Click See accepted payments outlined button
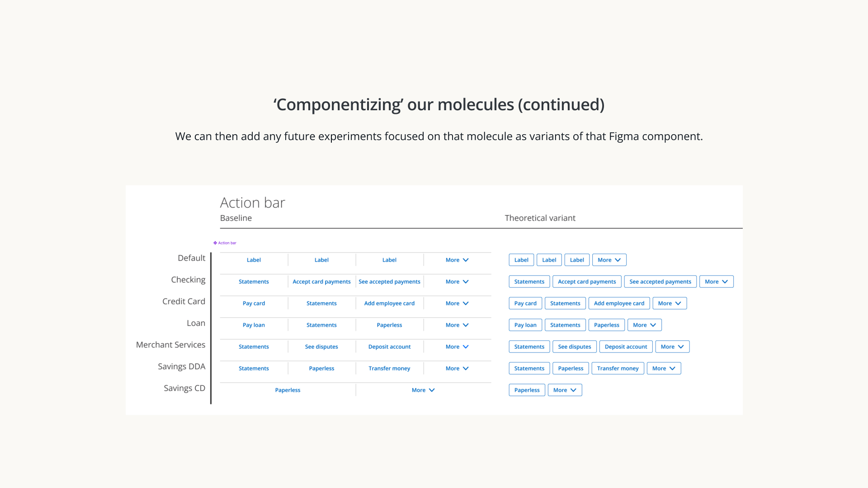This screenshot has height=488, width=868. click(x=660, y=282)
